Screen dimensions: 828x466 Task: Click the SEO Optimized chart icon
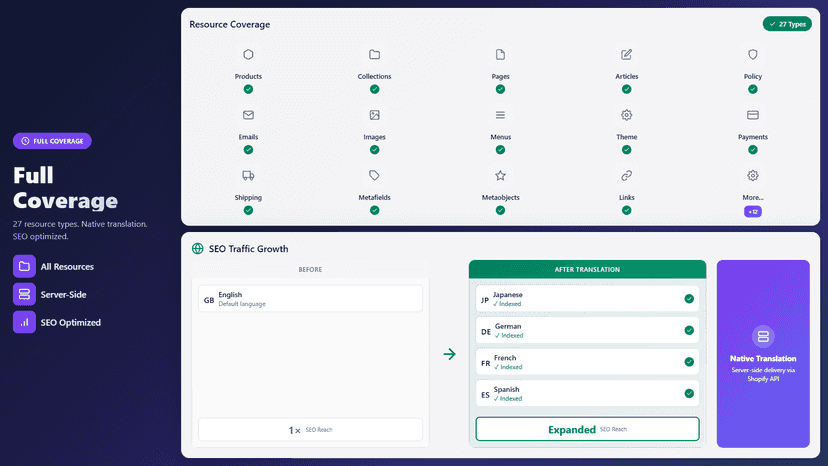tap(24, 322)
